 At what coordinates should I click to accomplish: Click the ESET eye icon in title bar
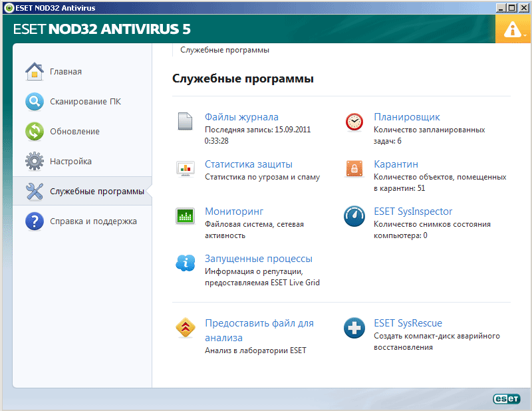coord(9,8)
